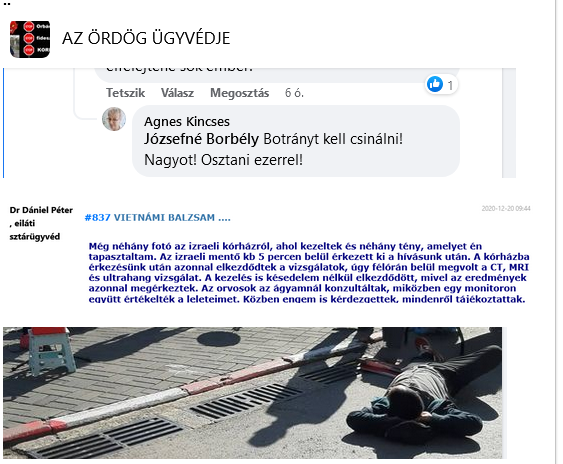Viewport: 563px width, 464px height.
Task: Open the street photo of man lying down
Action: [252, 393]
